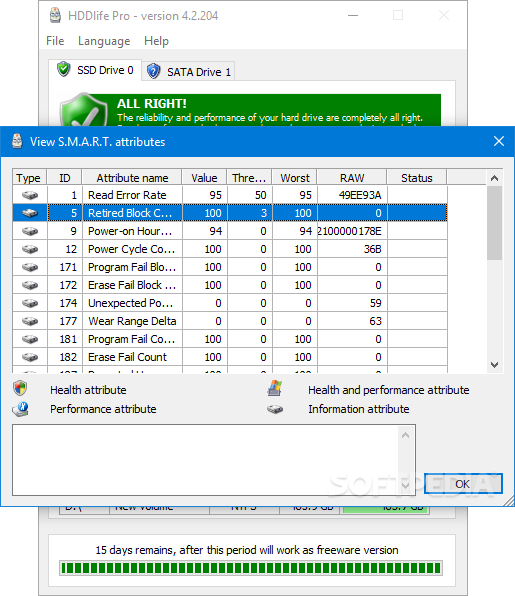Click the drive icon in Power Cycle Count row
515x596 pixels.
coord(30,249)
